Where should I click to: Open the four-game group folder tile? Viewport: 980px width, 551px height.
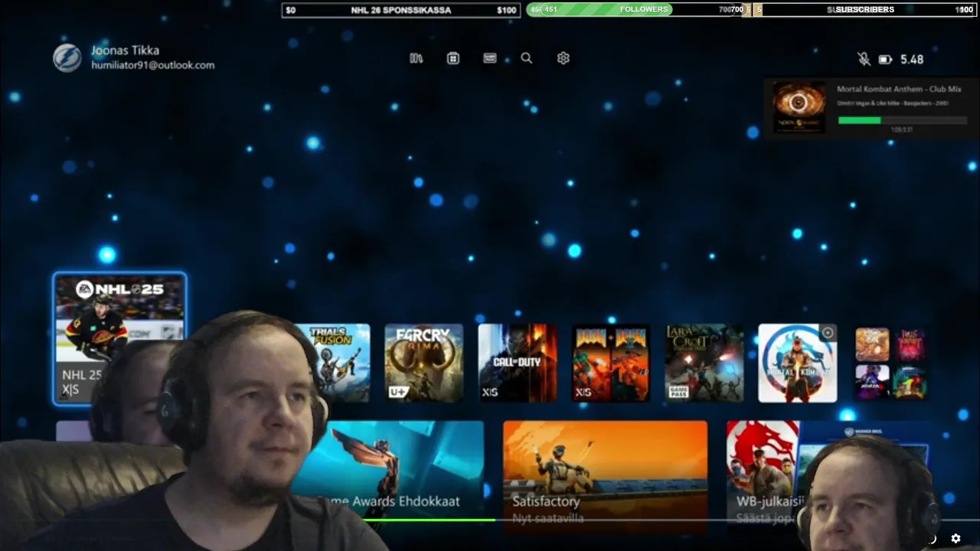890,363
